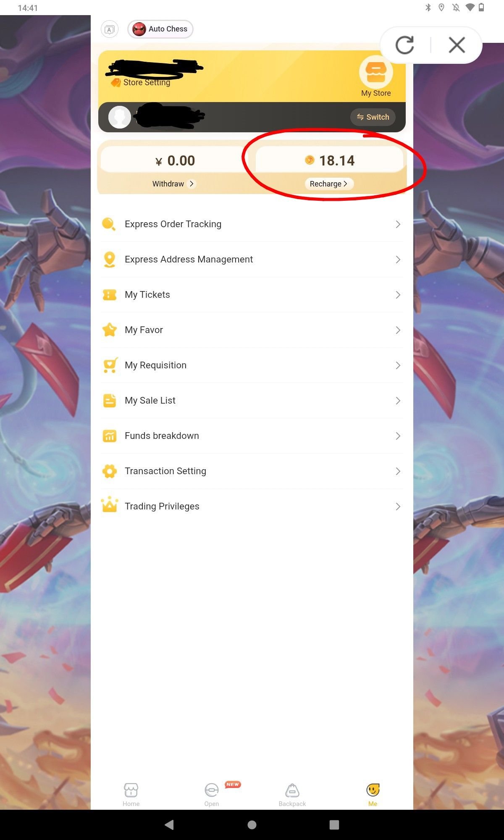Switch to the Open tab
504x840 pixels.
pyautogui.click(x=212, y=795)
